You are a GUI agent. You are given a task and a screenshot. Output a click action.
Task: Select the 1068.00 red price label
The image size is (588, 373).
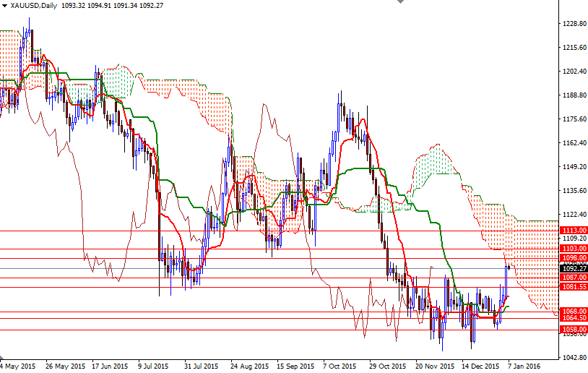coord(573,312)
